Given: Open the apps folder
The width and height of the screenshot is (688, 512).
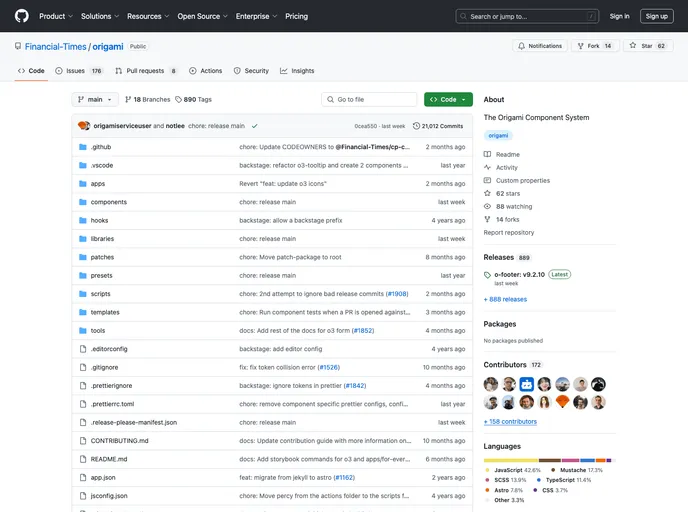Looking at the screenshot, I should [98, 184].
